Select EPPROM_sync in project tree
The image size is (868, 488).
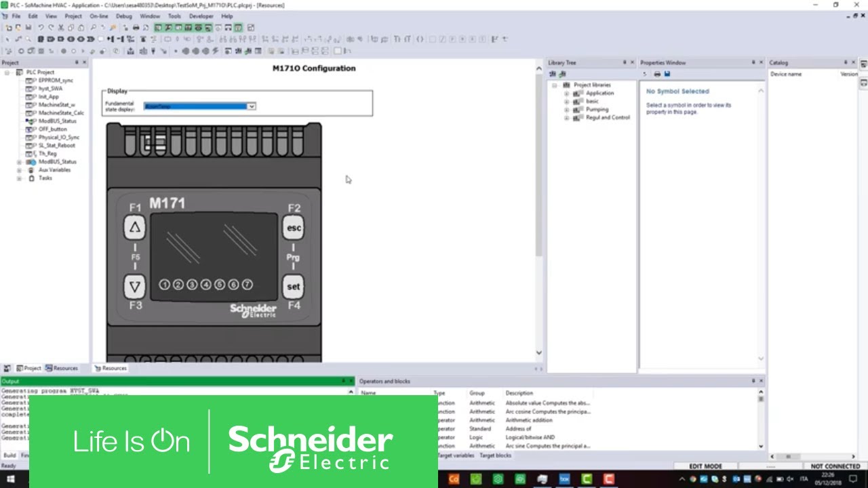pyautogui.click(x=56, y=81)
